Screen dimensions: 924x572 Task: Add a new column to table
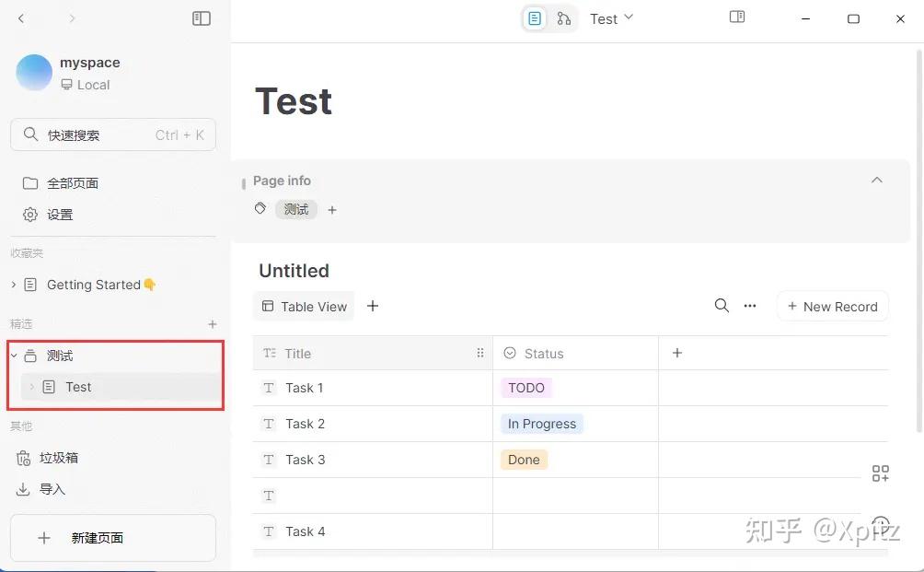coord(677,353)
